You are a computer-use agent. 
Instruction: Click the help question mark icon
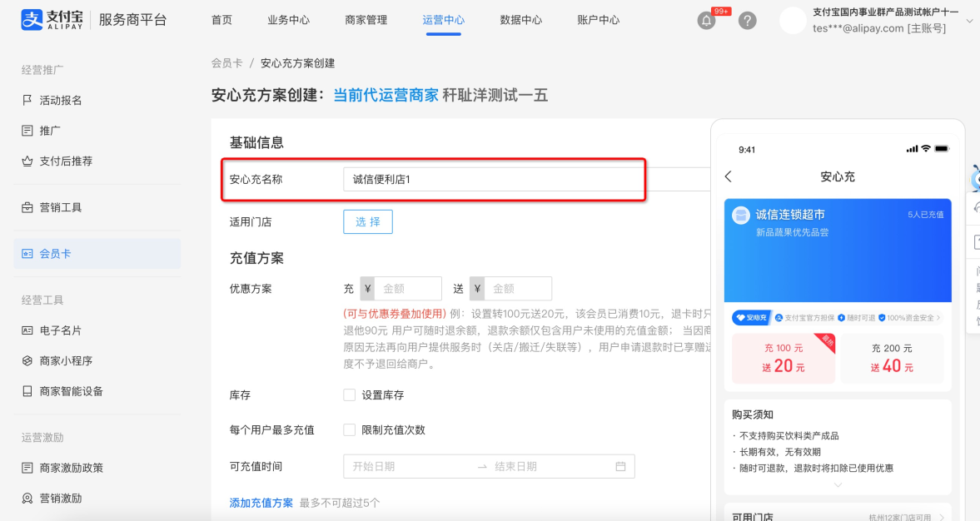748,21
